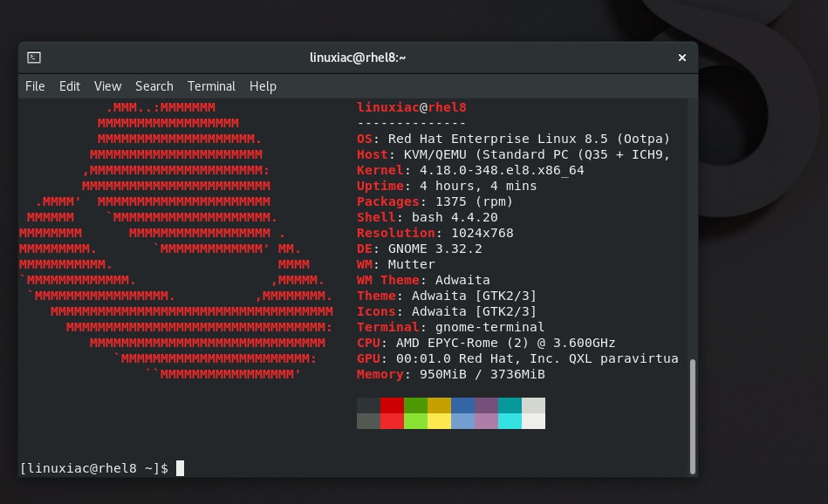Click the CPU line AMD EPYC-Rome
This screenshot has height=504, width=828.
click(x=486, y=343)
